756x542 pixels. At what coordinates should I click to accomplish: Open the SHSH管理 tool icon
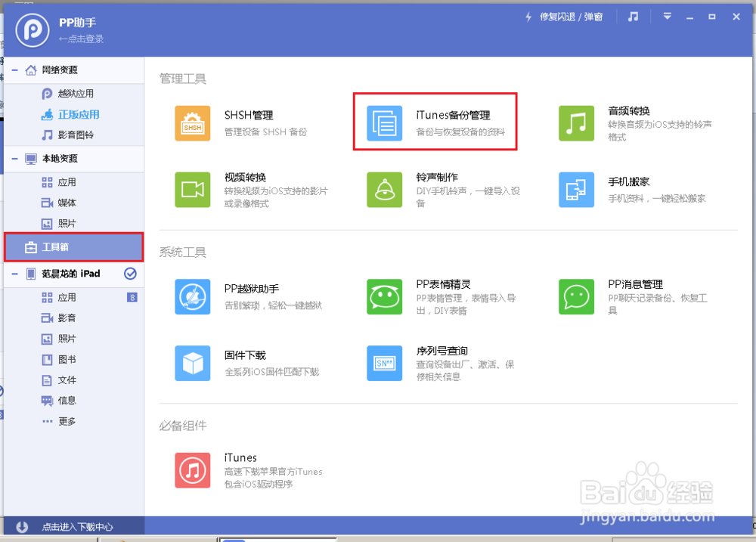click(192, 122)
